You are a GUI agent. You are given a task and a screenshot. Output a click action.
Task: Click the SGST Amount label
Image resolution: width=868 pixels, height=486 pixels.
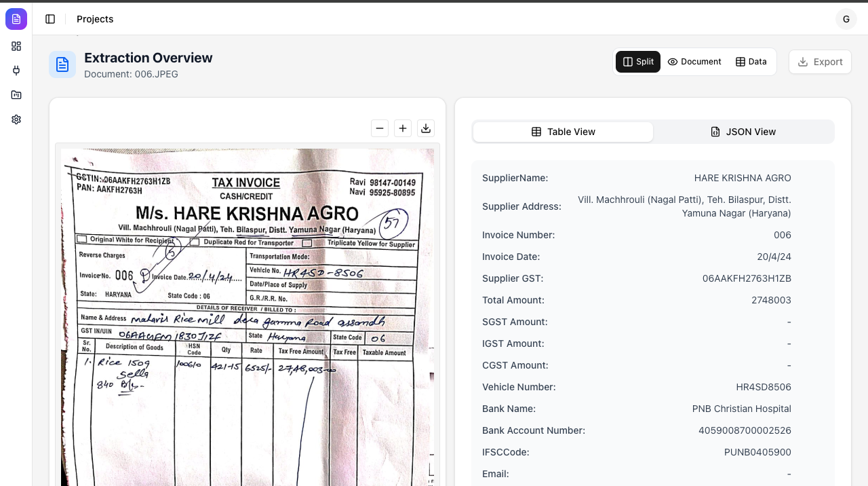point(515,322)
